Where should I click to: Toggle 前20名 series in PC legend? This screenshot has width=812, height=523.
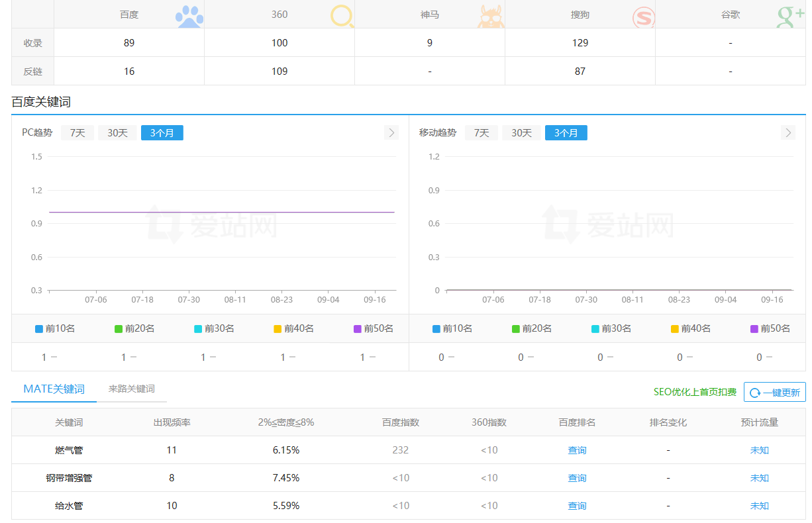[134, 328]
